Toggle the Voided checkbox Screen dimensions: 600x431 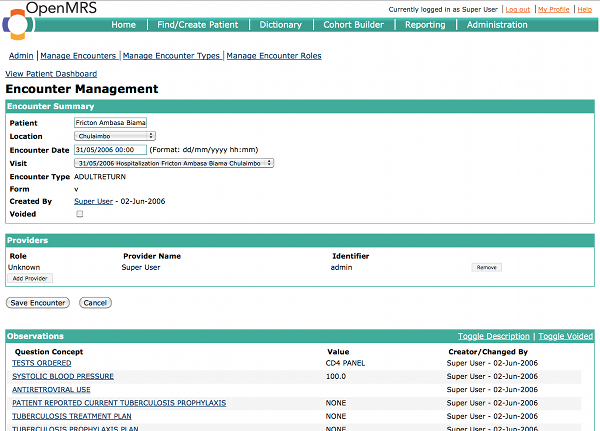pyautogui.click(x=80, y=214)
